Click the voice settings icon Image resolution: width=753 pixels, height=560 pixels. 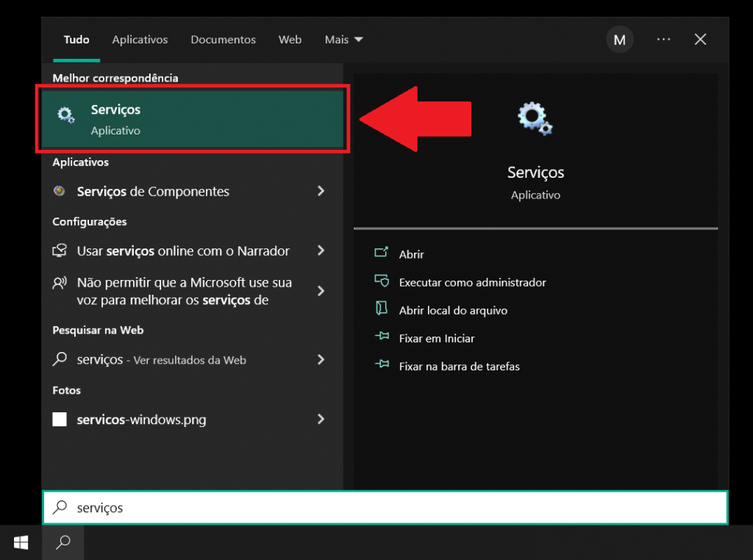point(60,283)
